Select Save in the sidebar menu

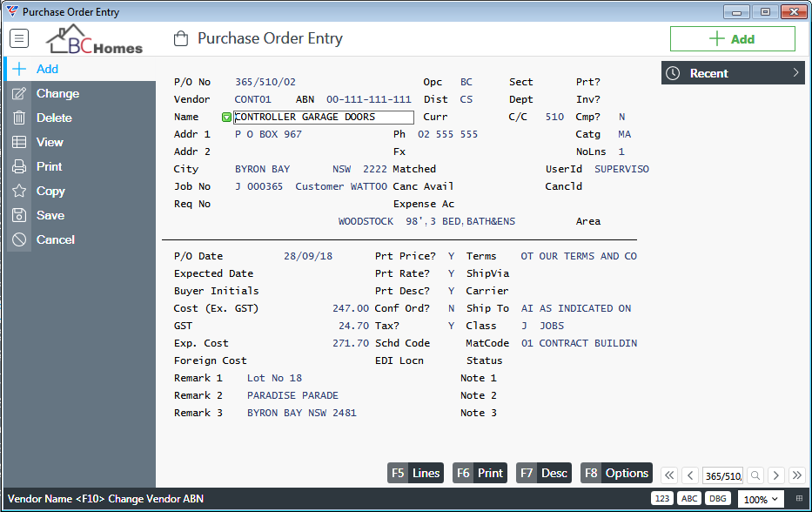[80, 215]
